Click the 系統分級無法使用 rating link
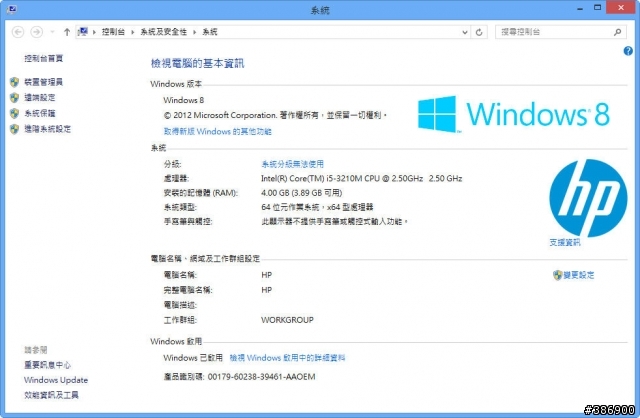The width and height of the screenshot is (640, 418). (292, 164)
